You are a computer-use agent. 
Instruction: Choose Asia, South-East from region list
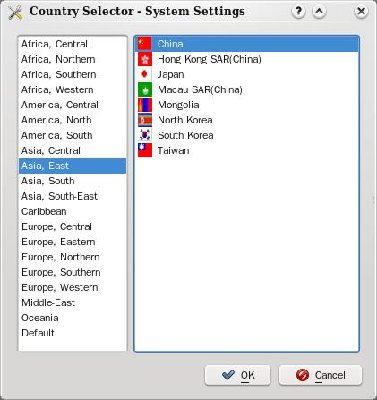(72, 196)
